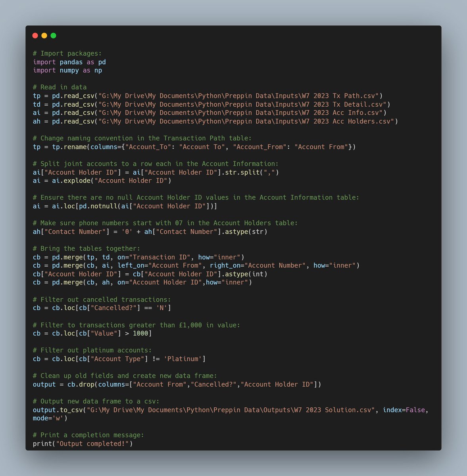Click the 'Split joint accounts' comment
Image resolution: width=467 pixels, height=476 pixels.
(x=156, y=163)
